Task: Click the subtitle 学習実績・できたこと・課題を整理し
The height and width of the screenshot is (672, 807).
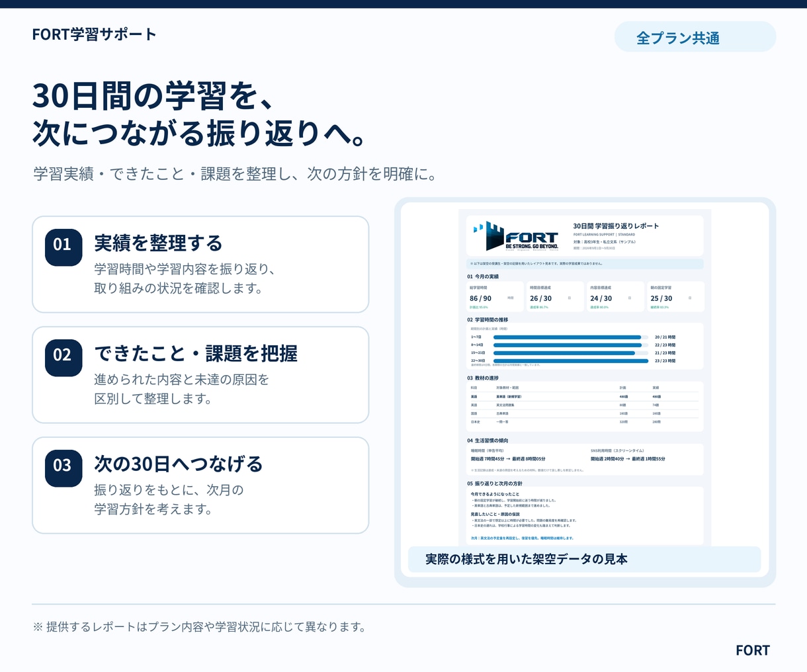Action: (x=235, y=174)
